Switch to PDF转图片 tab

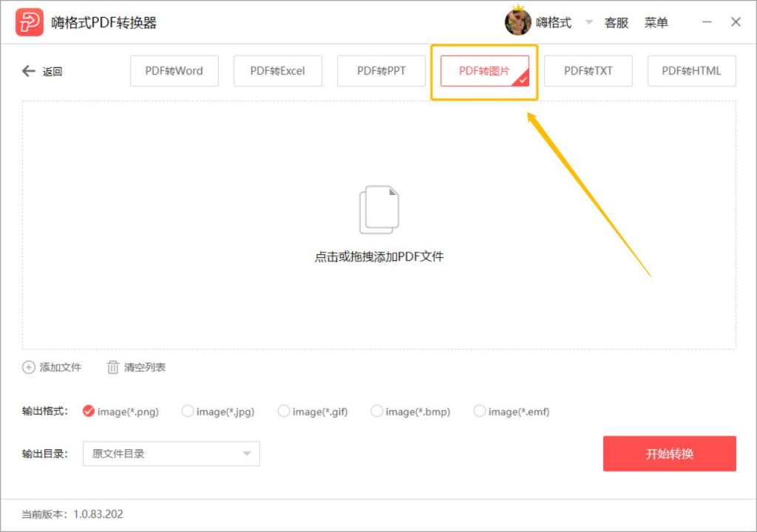pyautogui.click(x=485, y=71)
